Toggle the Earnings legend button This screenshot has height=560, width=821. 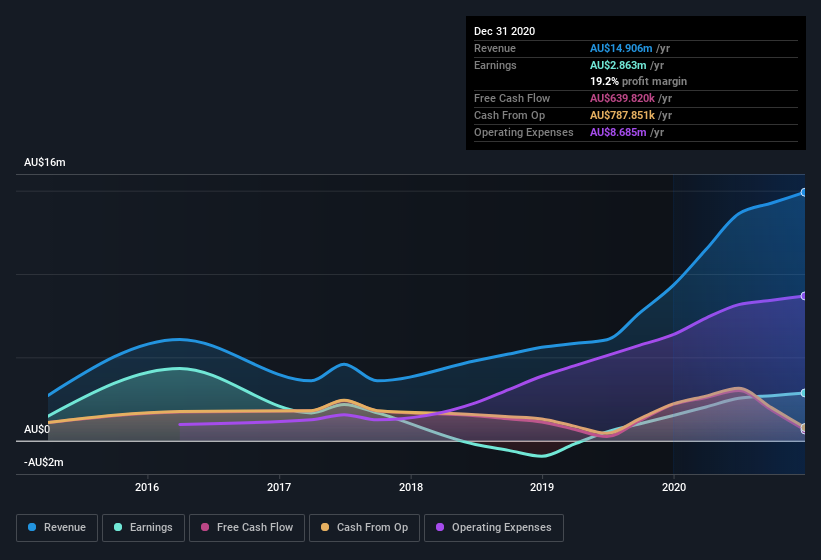143,528
